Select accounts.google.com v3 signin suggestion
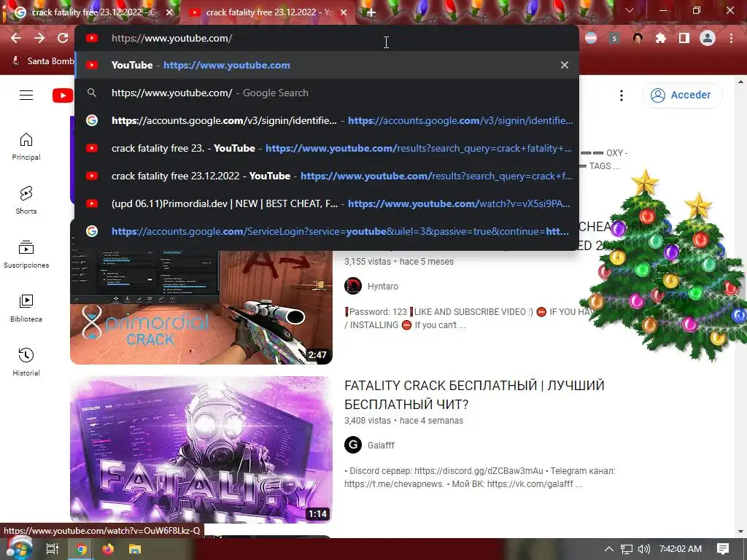This screenshot has height=560, width=747. click(x=327, y=120)
